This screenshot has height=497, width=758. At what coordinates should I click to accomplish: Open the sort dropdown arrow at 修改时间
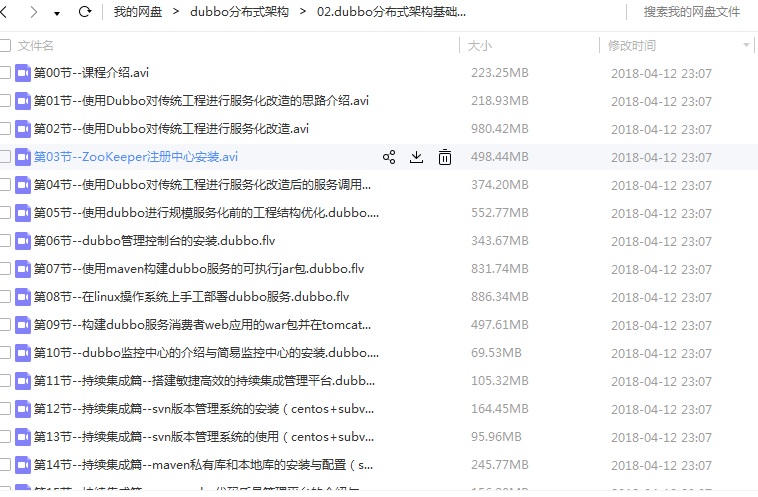click(746, 45)
